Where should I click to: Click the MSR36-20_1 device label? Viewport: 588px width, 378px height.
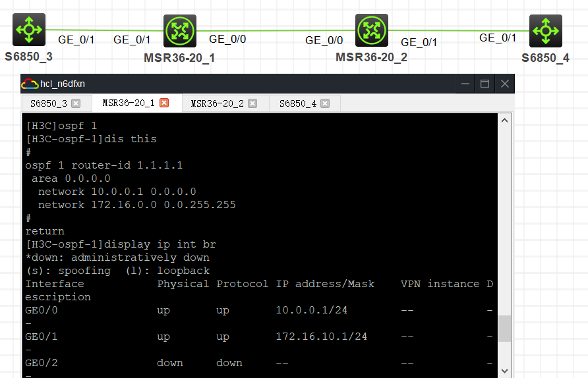click(179, 58)
